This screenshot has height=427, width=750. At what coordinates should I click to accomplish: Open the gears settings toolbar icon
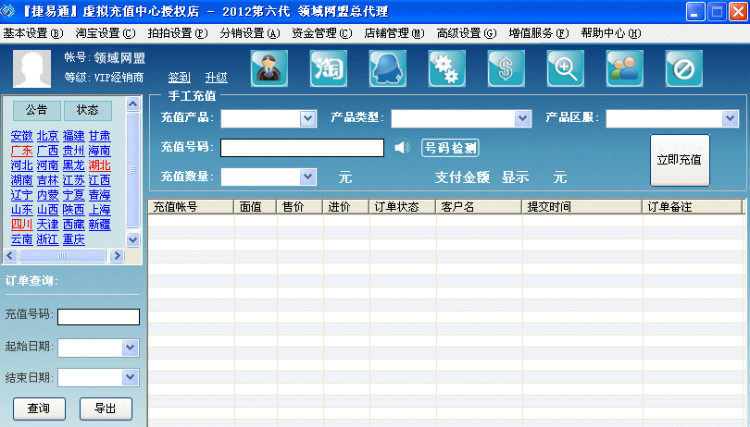click(447, 68)
